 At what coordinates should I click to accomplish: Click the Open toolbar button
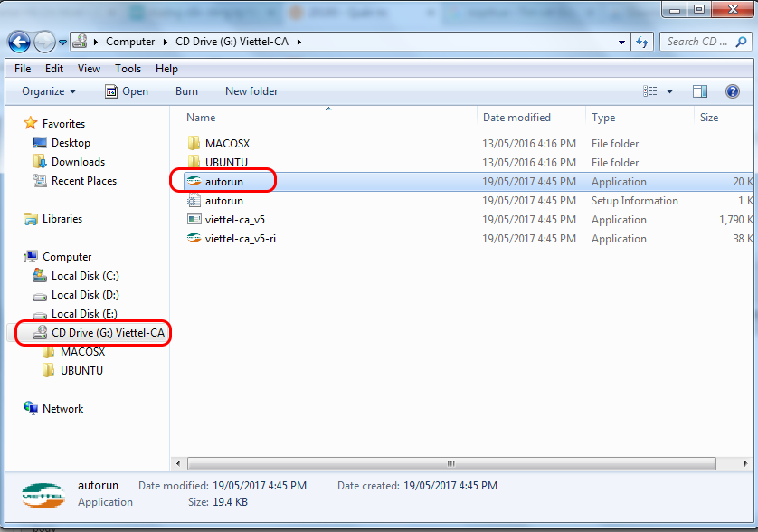point(127,91)
